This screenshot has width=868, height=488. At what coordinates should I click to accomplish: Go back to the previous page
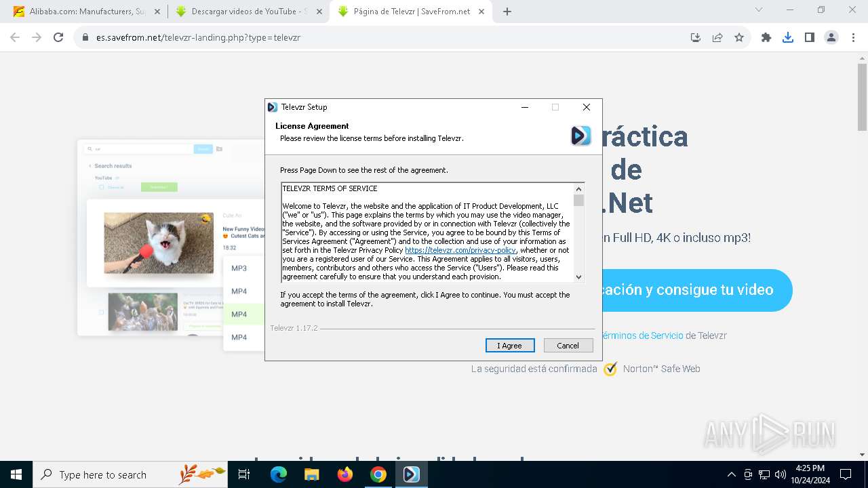15,37
